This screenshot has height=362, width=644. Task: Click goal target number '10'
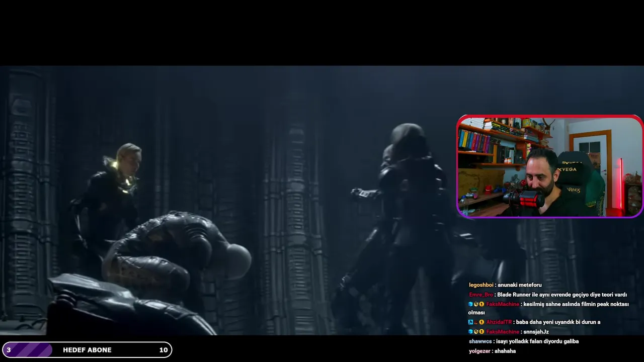[x=164, y=350]
